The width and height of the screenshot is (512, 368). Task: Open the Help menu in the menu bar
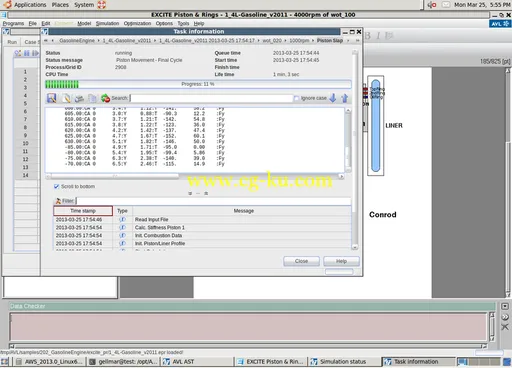[x=199, y=23]
